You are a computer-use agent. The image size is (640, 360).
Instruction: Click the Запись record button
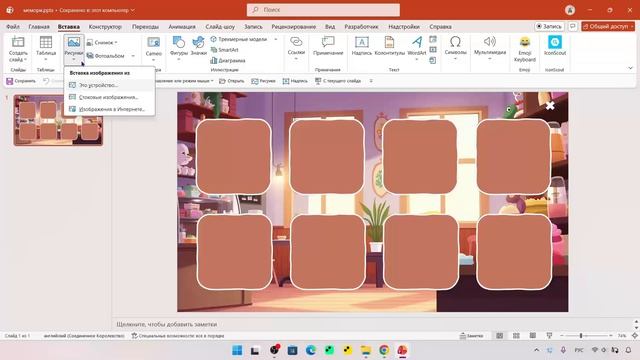tap(549, 26)
